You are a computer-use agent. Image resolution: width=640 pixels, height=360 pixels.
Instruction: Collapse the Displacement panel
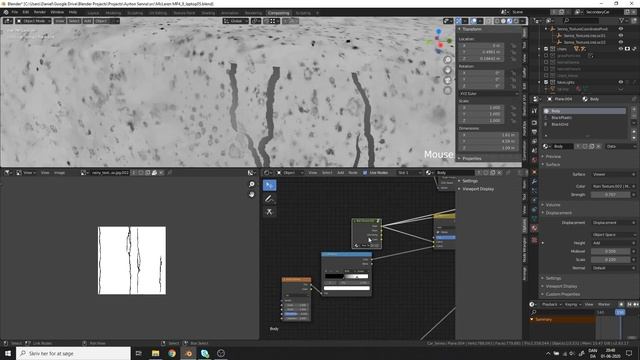[558, 213]
